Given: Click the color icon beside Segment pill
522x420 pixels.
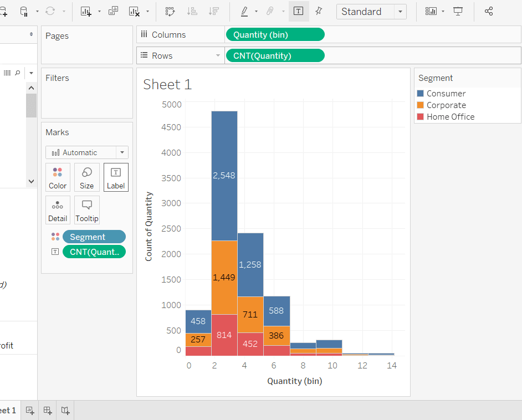Looking at the screenshot, I should click(x=55, y=237).
